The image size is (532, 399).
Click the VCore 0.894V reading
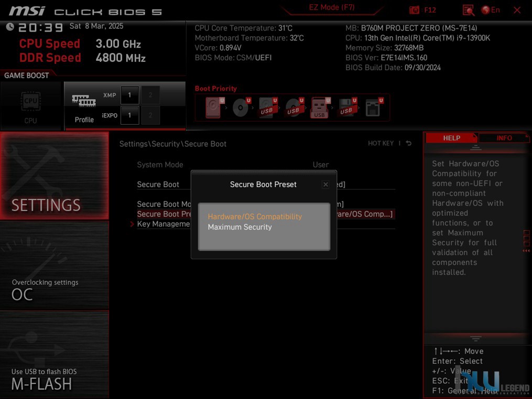(218, 48)
